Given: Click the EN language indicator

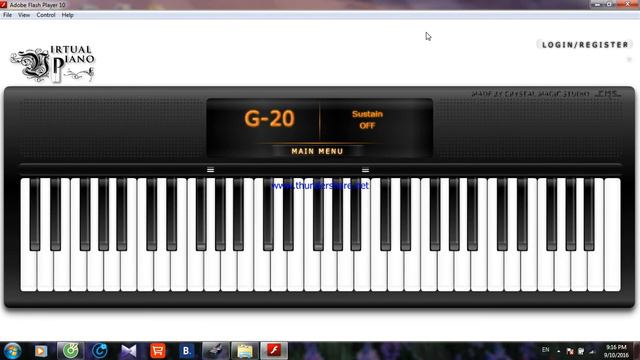Looking at the screenshot, I should coord(545,350).
